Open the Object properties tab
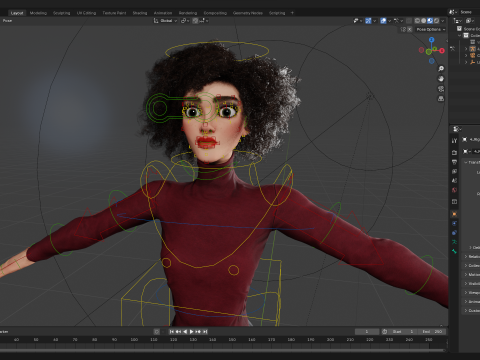480x360 pixels. point(454,214)
